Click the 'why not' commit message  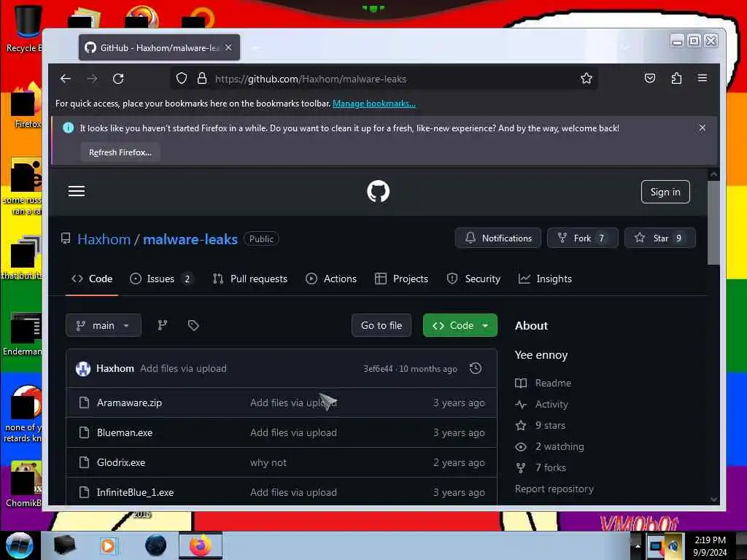[x=268, y=462]
